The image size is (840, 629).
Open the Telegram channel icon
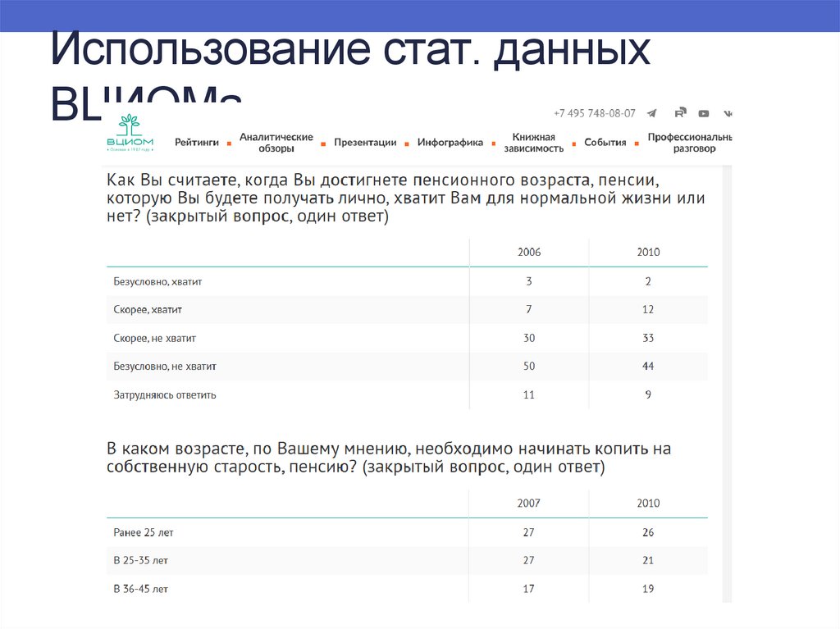click(652, 114)
